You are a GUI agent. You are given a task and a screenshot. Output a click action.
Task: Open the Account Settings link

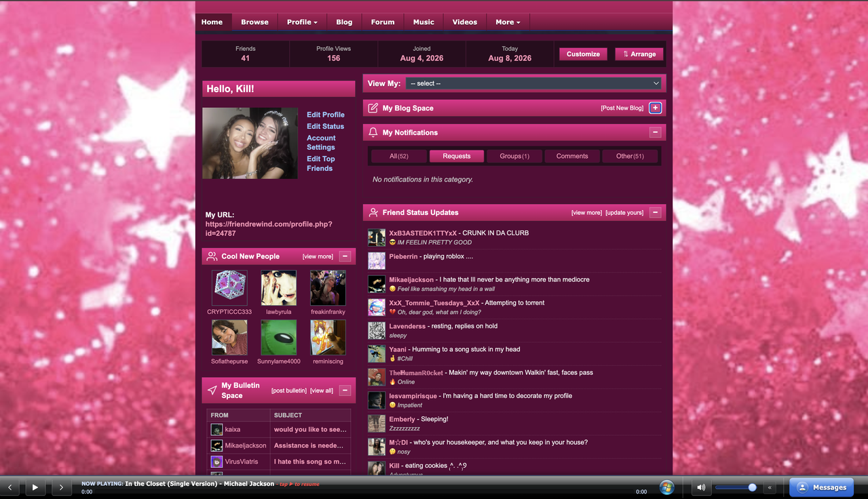[321, 142]
